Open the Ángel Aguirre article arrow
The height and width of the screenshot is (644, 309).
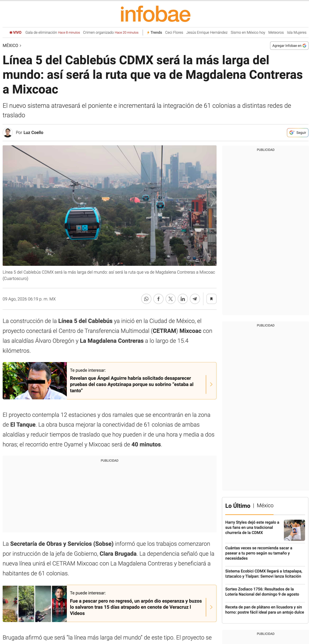pyautogui.click(x=211, y=384)
